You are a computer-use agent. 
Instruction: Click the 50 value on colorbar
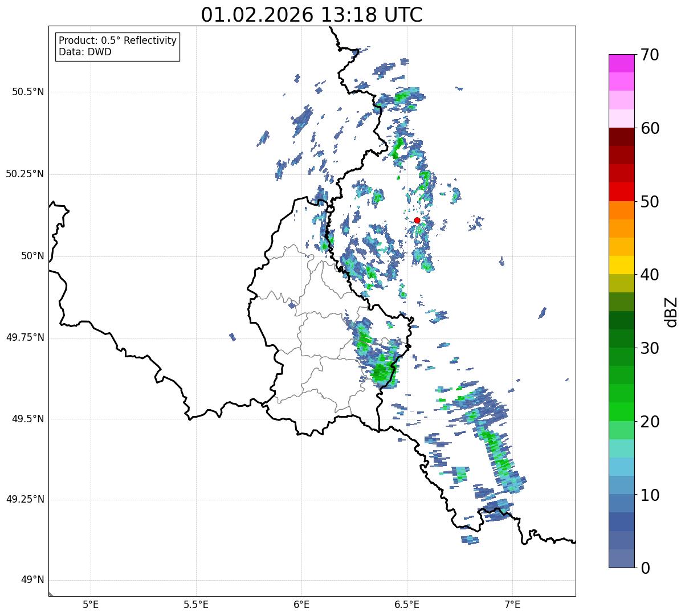[x=650, y=202]
